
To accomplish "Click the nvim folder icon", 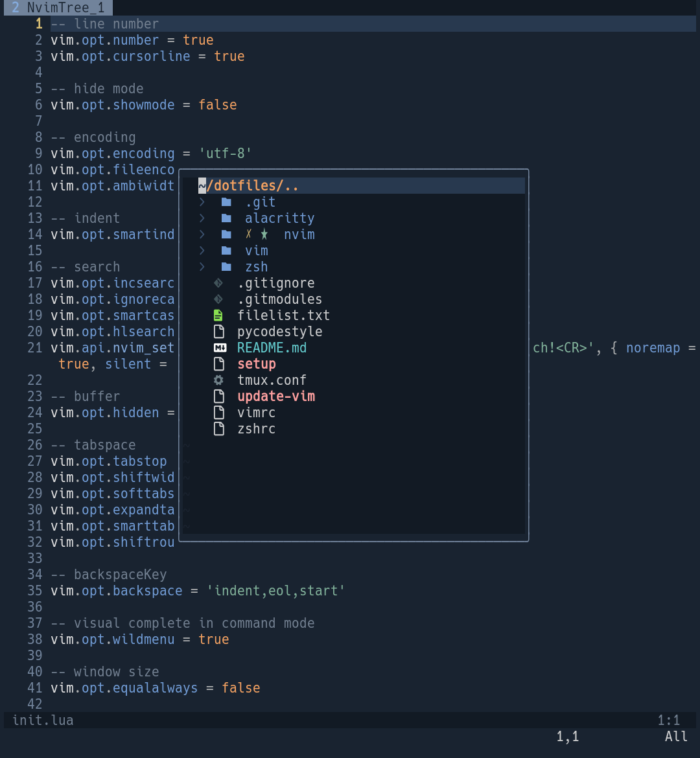I will tap(226, 235).
